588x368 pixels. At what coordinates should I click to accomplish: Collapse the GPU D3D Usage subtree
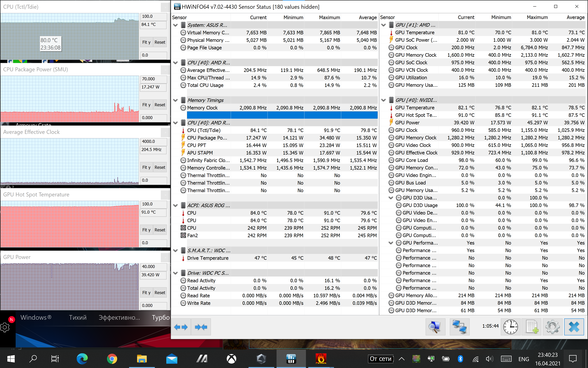click(x=391, y=198)
